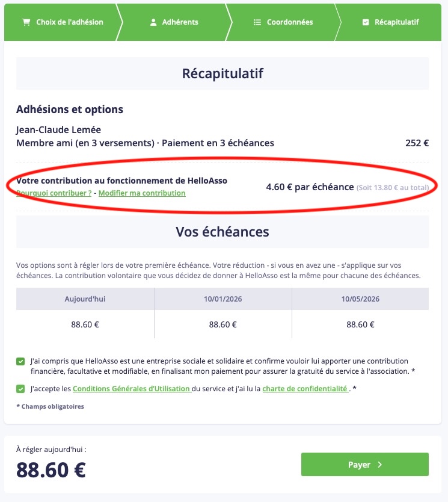Click the shopping cart icon in stepper
This screenshot has width=448, height=502.
pos(26,22)
